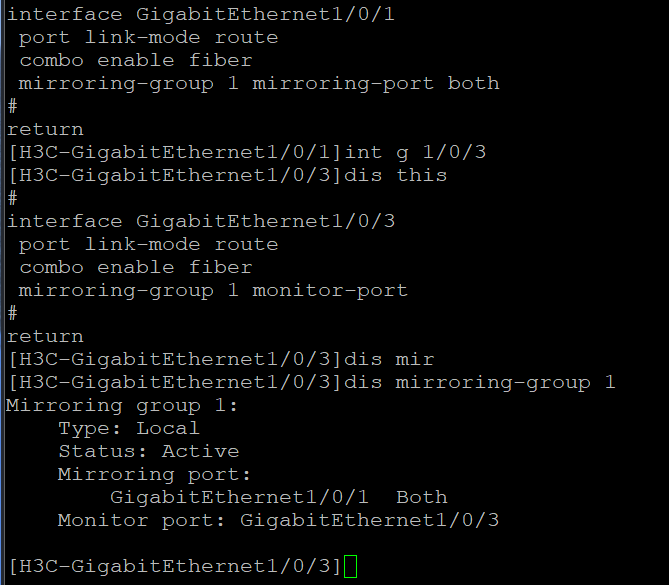Click the "mirroring-group 1 monitor-port" line

pyautogui.click(x=213, y=290)
